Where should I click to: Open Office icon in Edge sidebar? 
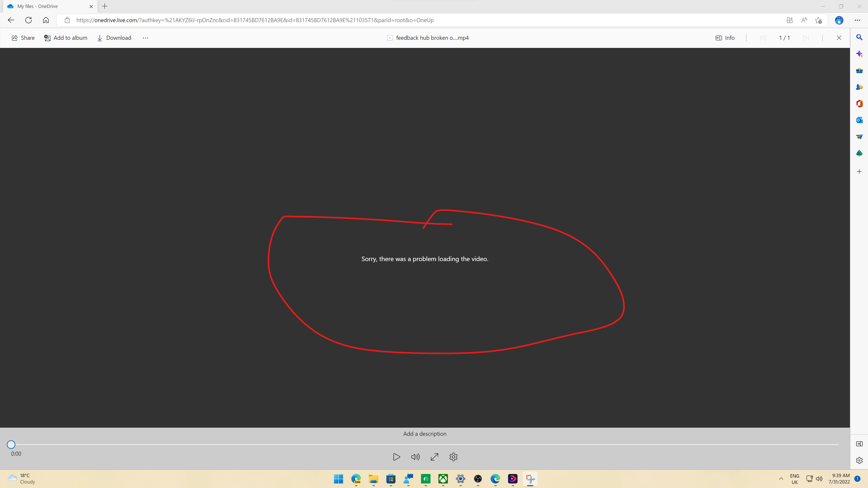tap(859, 103)
